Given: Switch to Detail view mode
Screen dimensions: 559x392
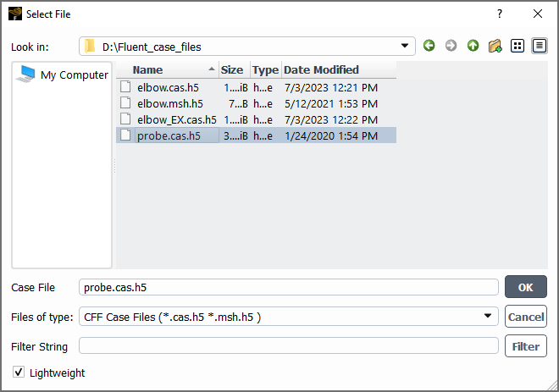Looking at the screenshot, I should tap(540, 46).
